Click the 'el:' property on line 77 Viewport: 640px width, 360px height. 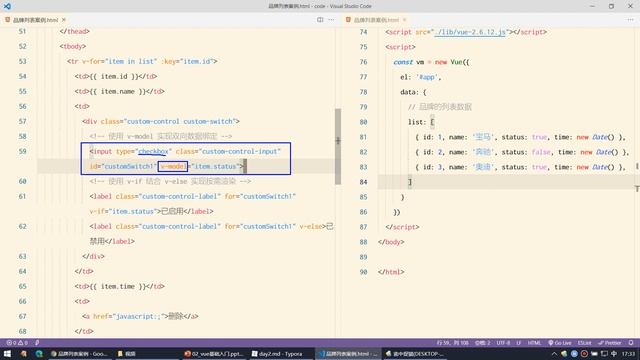pyautogui.click(x=405, y=77)
